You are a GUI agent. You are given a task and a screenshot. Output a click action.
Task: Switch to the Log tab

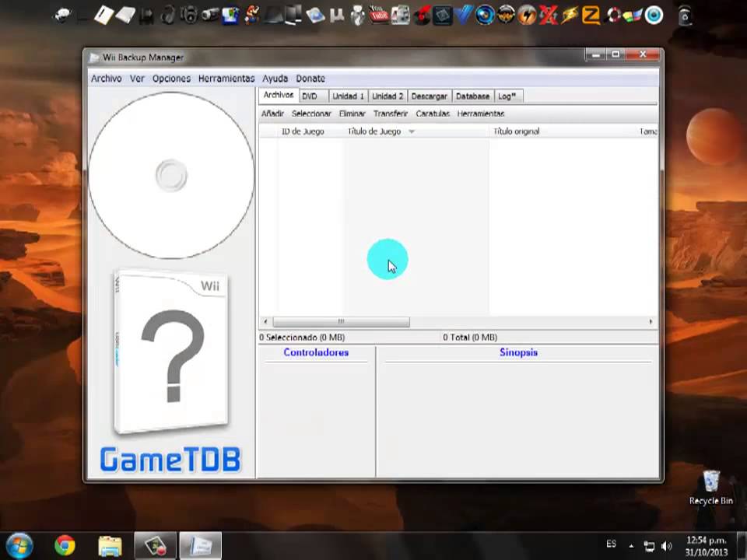click(508, 96)
